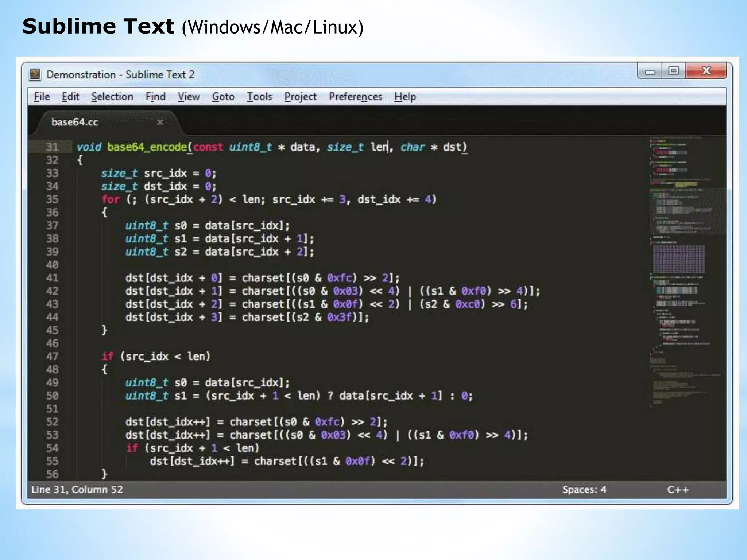The width and height of the screenshot is (747, 560).
Task: Maximize the Sublime Text window
Action: 674,71
